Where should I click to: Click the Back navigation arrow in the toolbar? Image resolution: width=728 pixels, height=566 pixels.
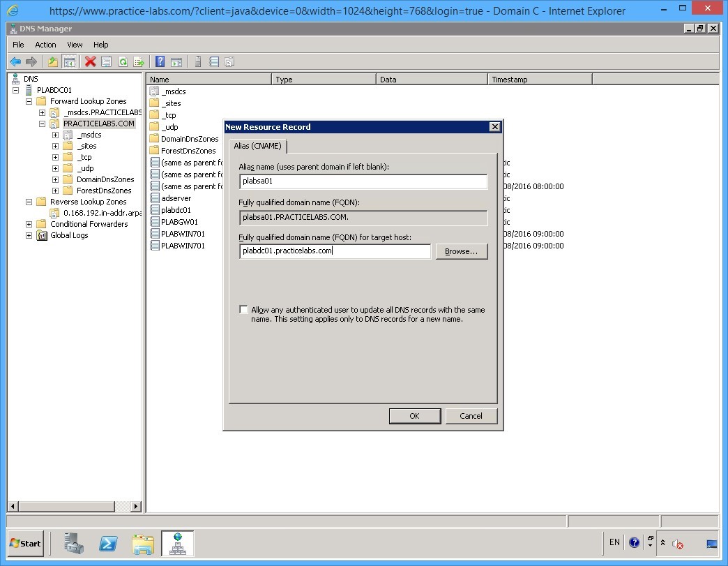click(15, 61)
